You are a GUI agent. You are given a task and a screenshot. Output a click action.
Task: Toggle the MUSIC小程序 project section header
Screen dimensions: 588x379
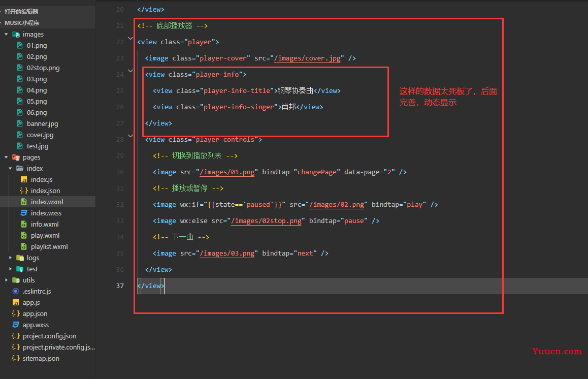tap(48, 23)
